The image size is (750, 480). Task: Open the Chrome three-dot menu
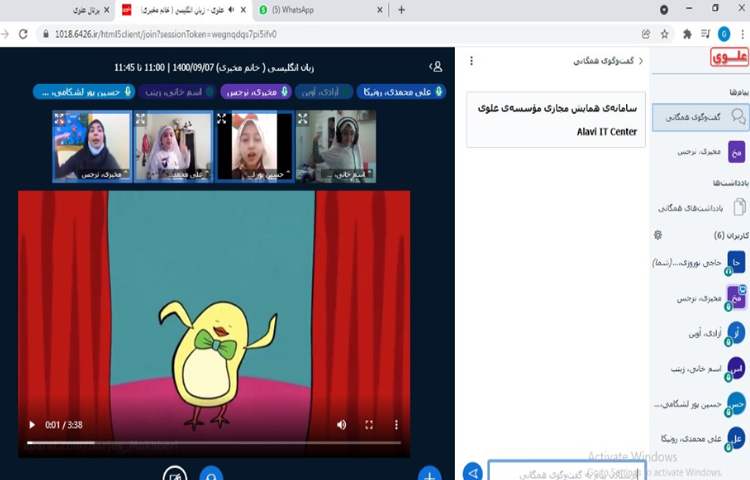click(x=742, y=34)
